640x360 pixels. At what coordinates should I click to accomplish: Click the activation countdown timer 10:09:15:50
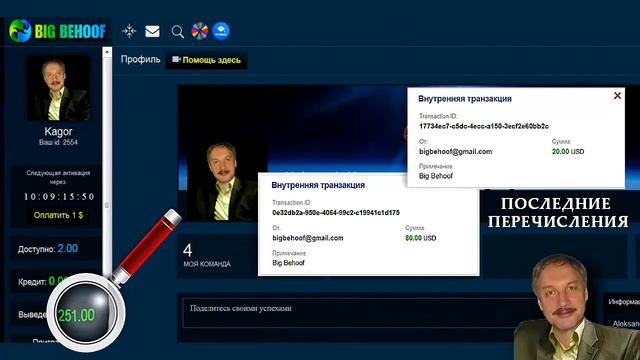[x=59, y=197]
